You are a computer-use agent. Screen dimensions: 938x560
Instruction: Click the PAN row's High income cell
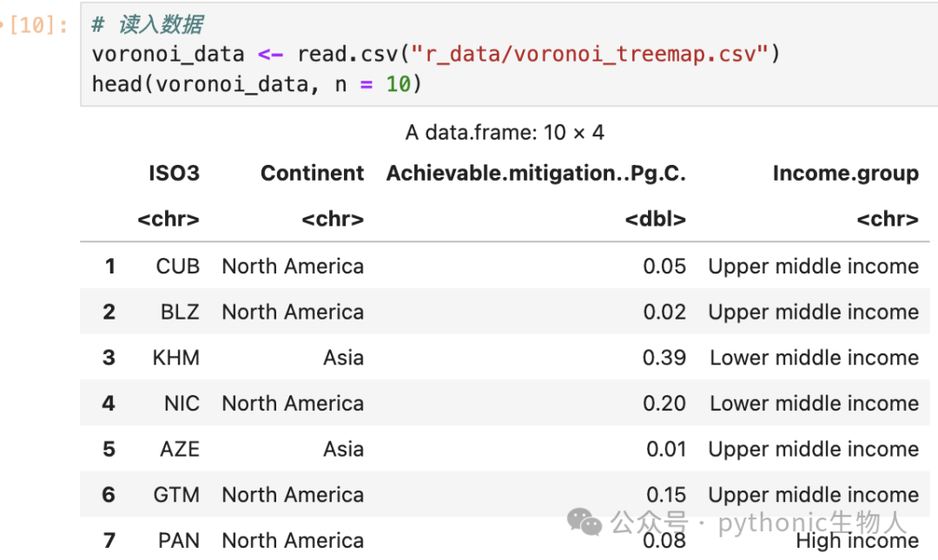857,541
